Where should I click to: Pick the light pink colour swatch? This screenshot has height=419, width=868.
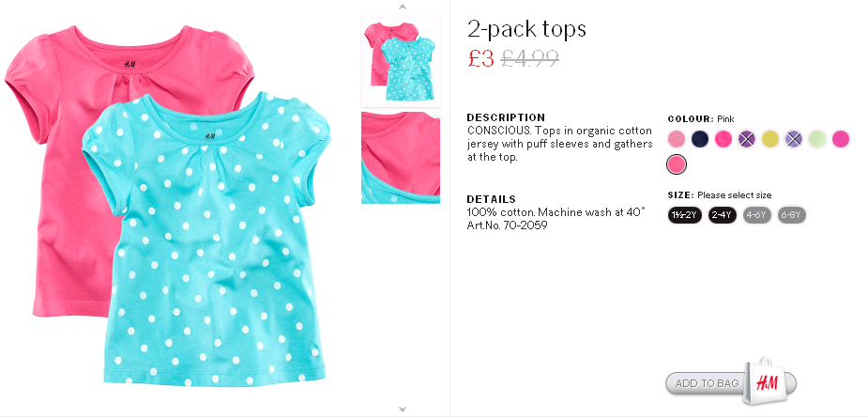pos(677,138)
